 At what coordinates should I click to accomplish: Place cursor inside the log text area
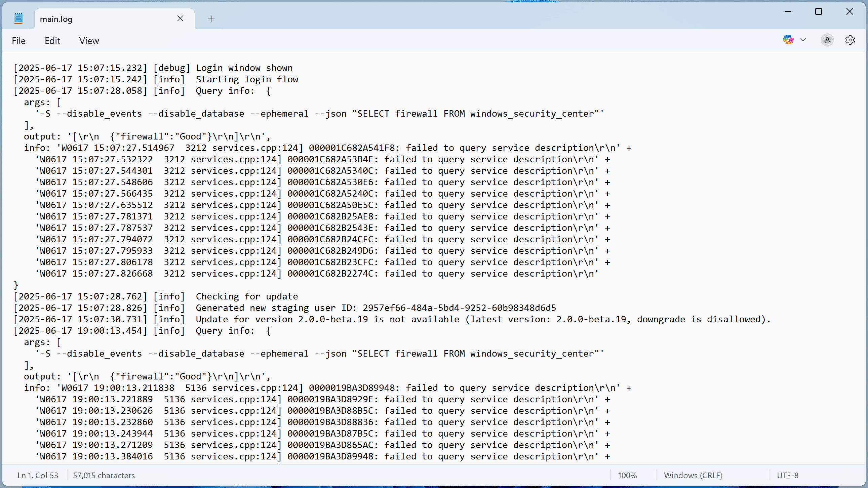tap(404, 236)
